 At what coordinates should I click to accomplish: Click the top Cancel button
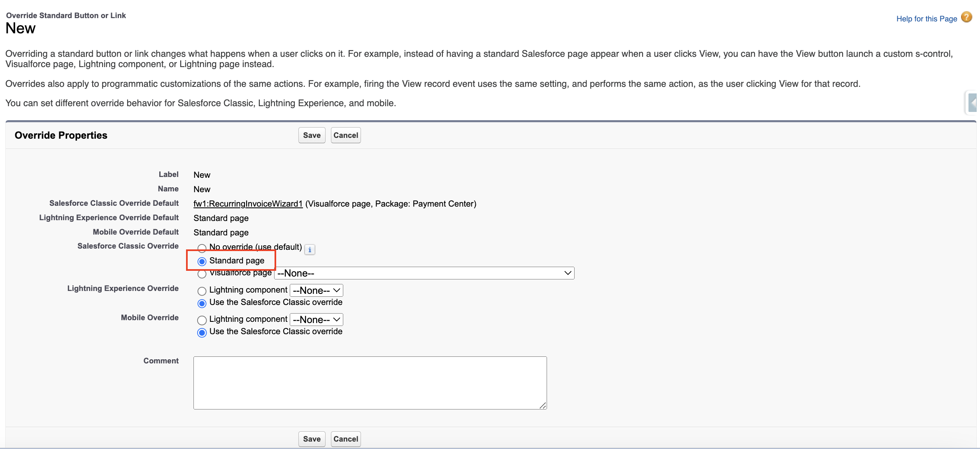pos(345,135)
